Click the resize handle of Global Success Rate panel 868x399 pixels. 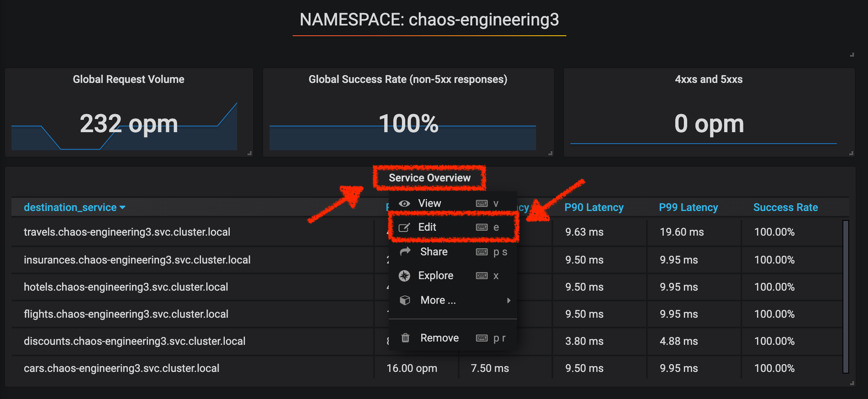pyautogui.click(x=551, y=154)
